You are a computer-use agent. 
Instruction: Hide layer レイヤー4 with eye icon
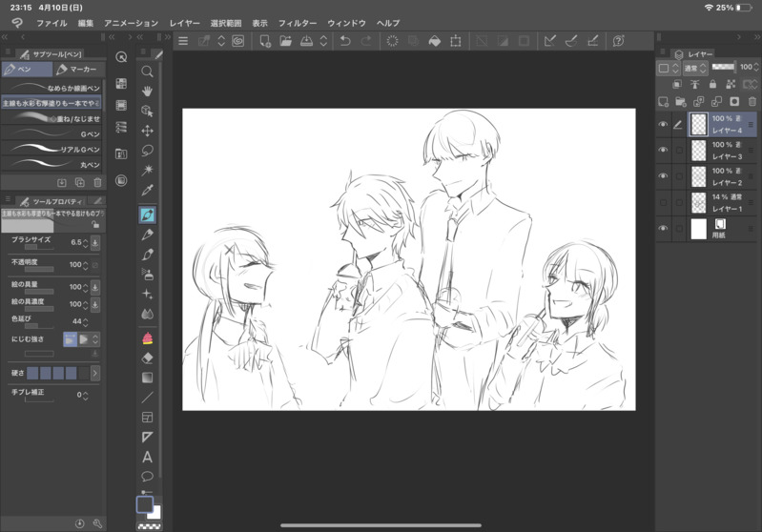point(663,124)
